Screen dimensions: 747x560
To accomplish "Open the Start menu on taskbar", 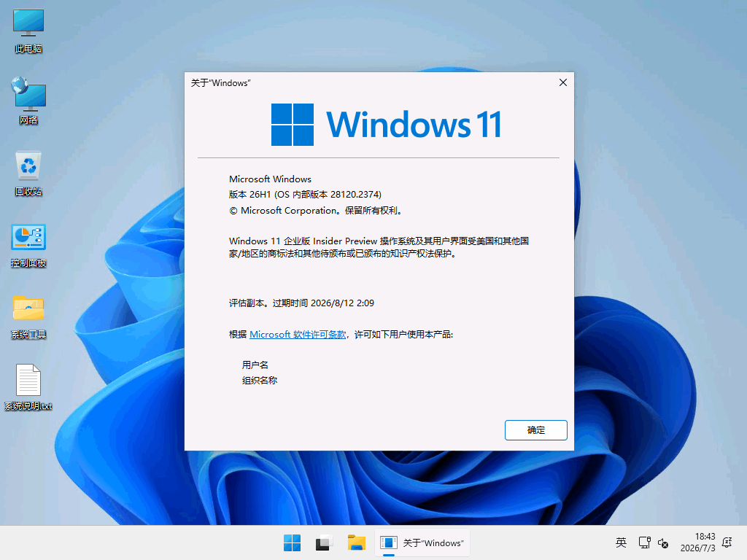I will [292, 542].
